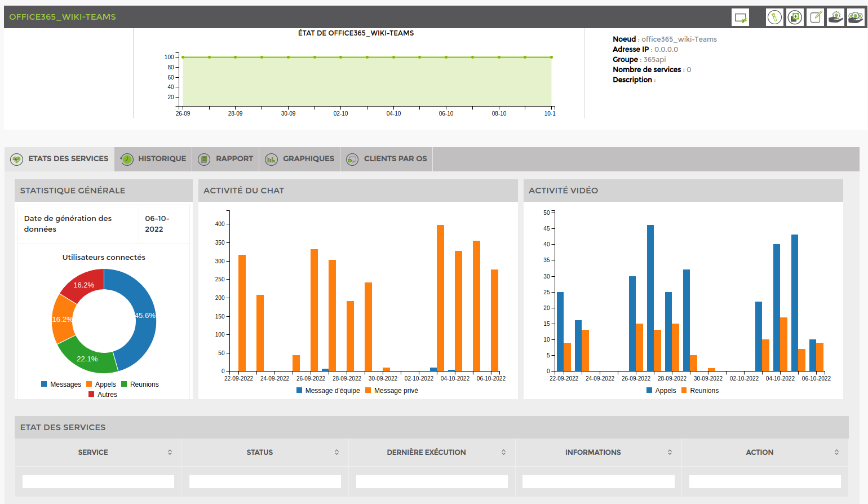Viewport: 868px width, 504px height.
Task: Click the Activité du chat panel header
Action: pyautogui.click(x=358, y=191)
